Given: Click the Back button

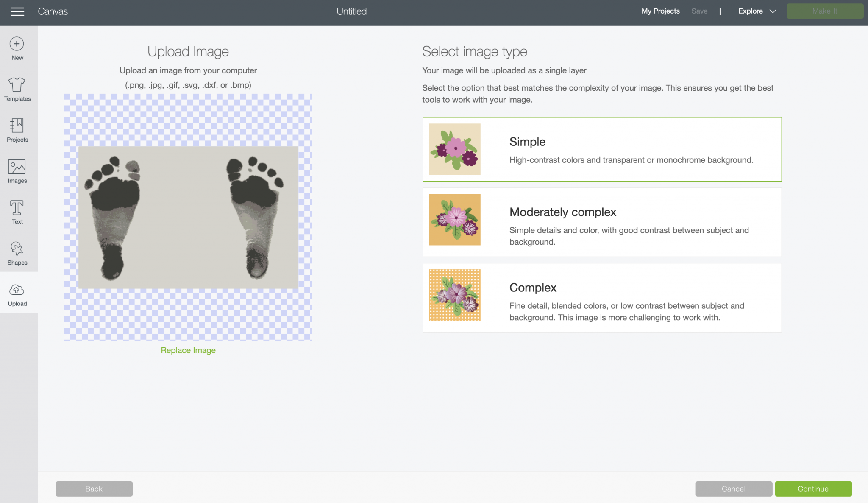Looking at the screenshot, I should [94, 489].
